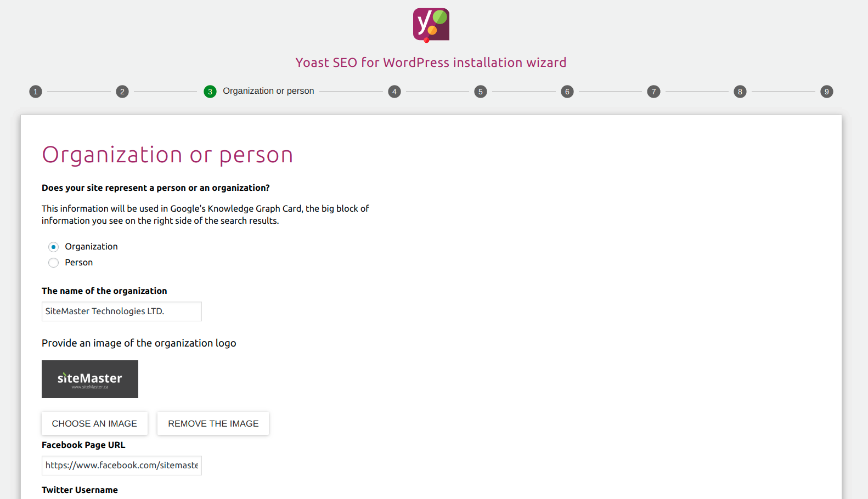Click the Yoast SEO logo icon
868x499 pixels.
[x=431, y=25]
